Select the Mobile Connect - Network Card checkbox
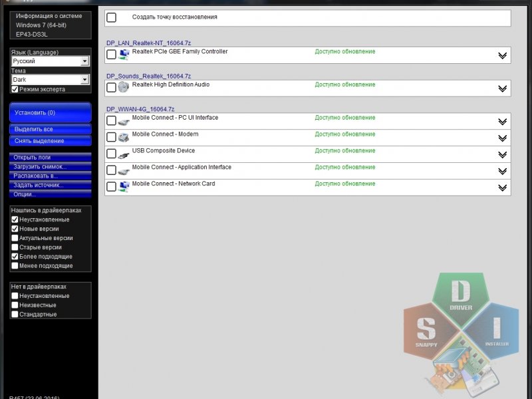Viewport: 532px width, 399px height. tap(111, 187)
